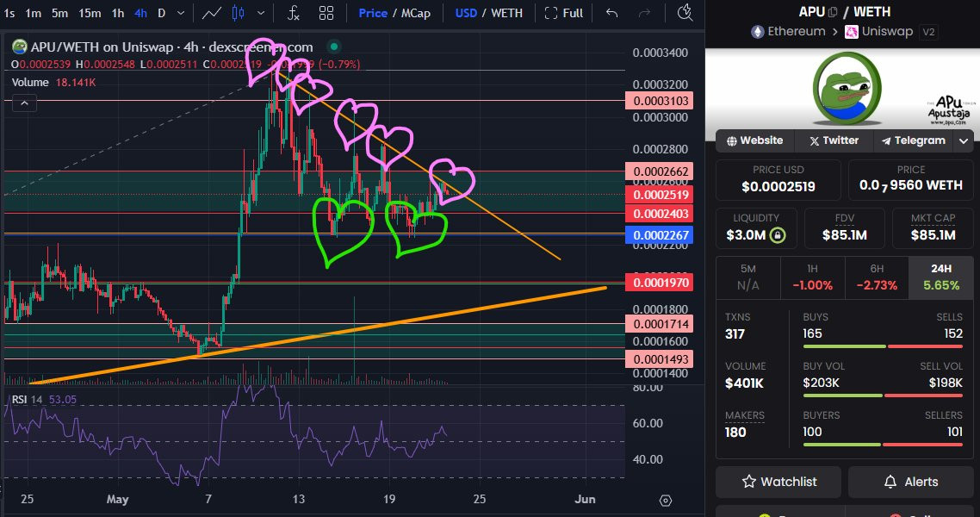The image size is (980, 517).
Task: Select the 1m timeframe
Action: point(33,13)
